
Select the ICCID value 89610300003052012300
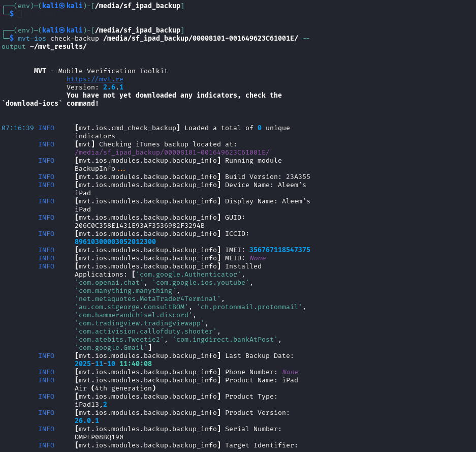(x=115, y=242)
